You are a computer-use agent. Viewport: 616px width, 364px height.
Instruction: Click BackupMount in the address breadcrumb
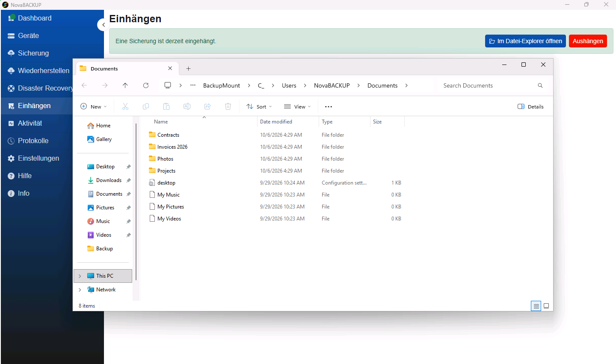[222, 85]
